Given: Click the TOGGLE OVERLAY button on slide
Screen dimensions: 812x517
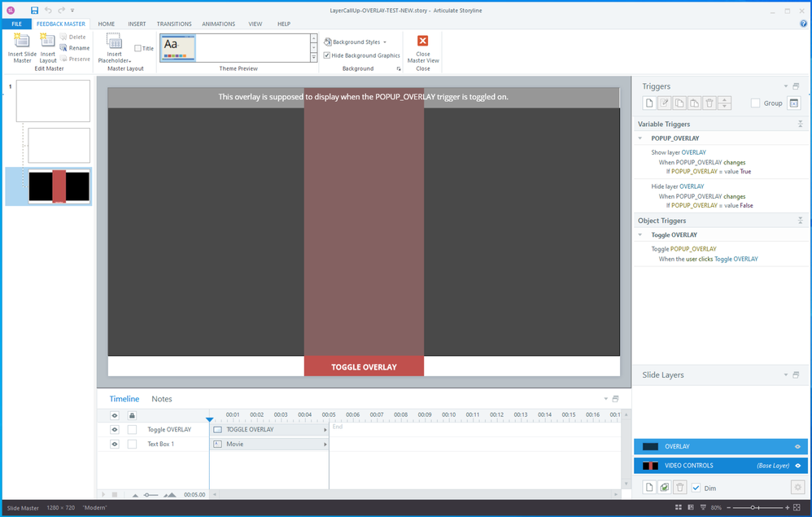Looking at the screenshot, I should coord(364,366).
